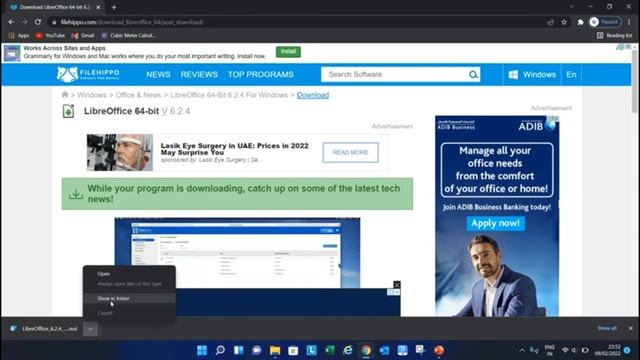Image resolution: width=640 pixels, height=360 pixels.
Task: Open the Gmail bookmark
Action: tap(83, 36)
